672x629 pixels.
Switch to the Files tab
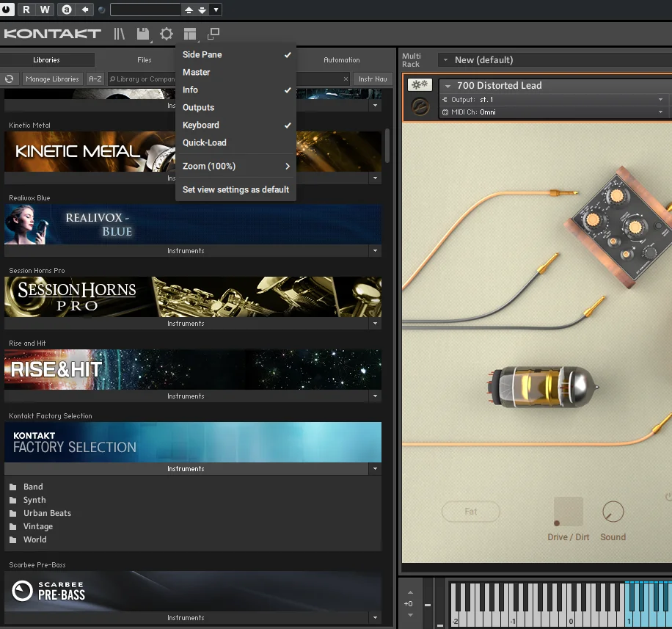(x=145, y=60)
